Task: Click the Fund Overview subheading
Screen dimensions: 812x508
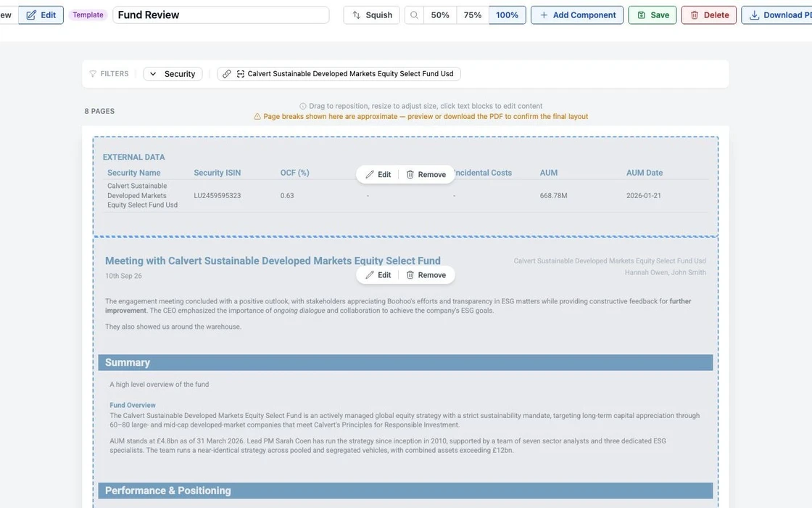Action: [x=133, y=406]
